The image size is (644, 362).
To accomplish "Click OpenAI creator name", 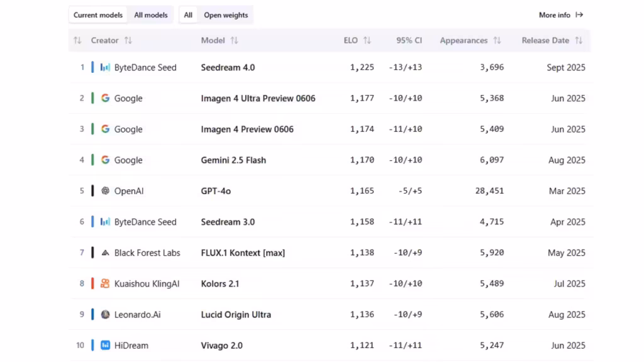I will 129,191.
